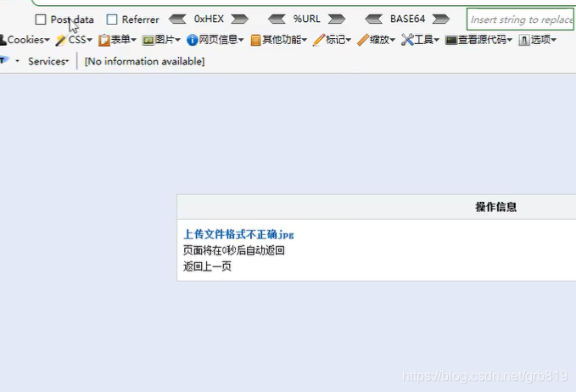576x392 pixels.
Task: Focus the Insert string to replace field
Action: [x=521, y=20]
